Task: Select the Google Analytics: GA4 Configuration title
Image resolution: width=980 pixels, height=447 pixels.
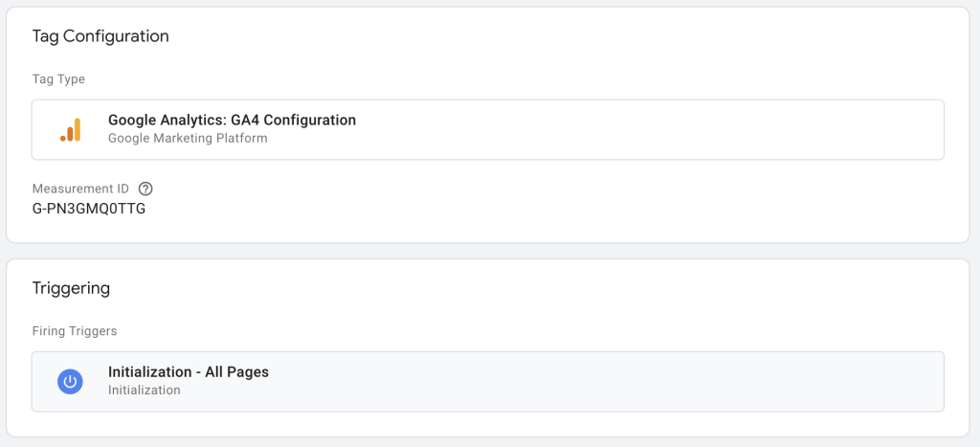Action: tap(232, 121)
